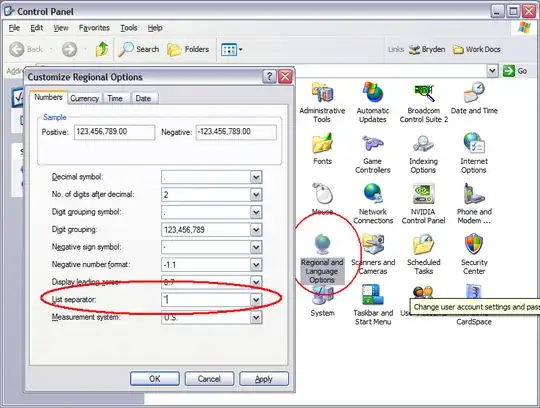Expand the Digit grouping dropdown
Image resolution: width=540 pixels, height=408 pixels.
256,230
